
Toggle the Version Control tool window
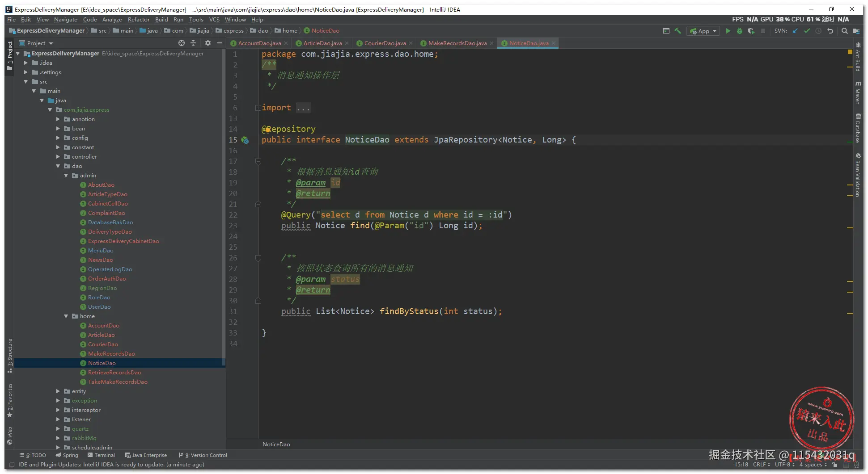(x=203, y=455)
